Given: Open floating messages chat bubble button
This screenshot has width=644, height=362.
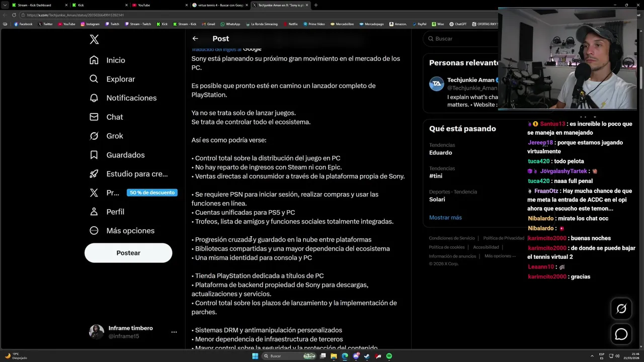Looking at the screenshot, I should pos(621,334).
